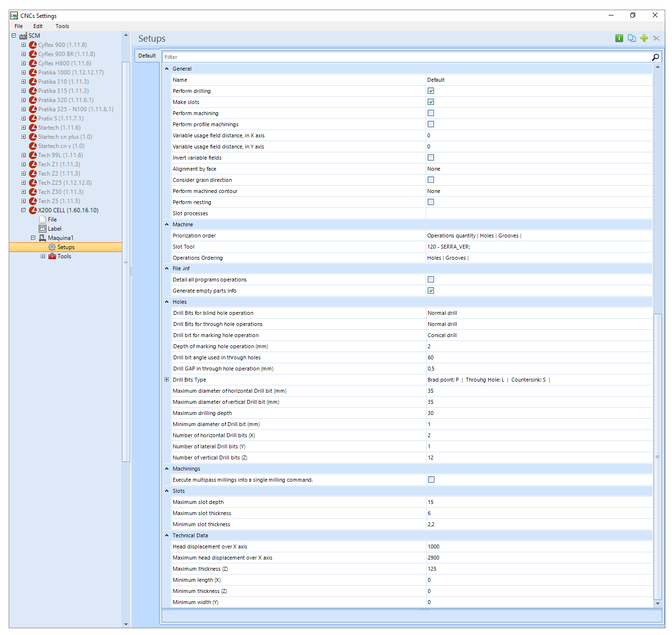Click the red Tools toolbox icon
Viewport: 672px width, 635px height.
point(52,256)
